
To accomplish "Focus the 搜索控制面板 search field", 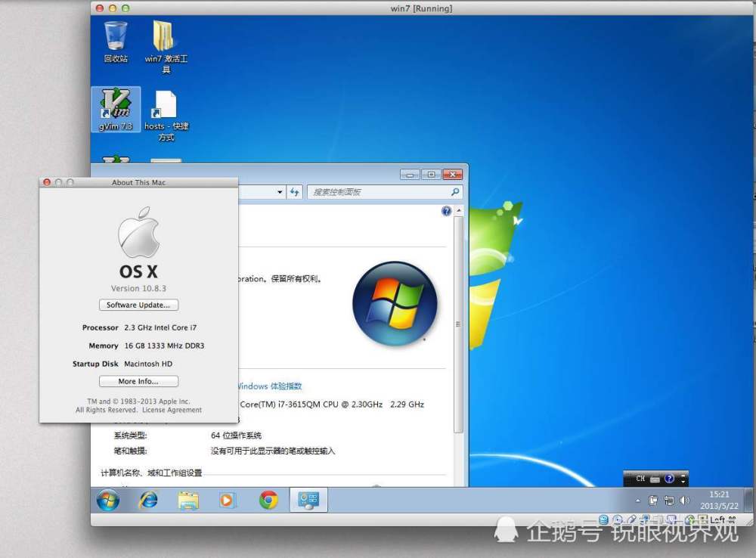I will pyautogui.click(x=385, y=192).
